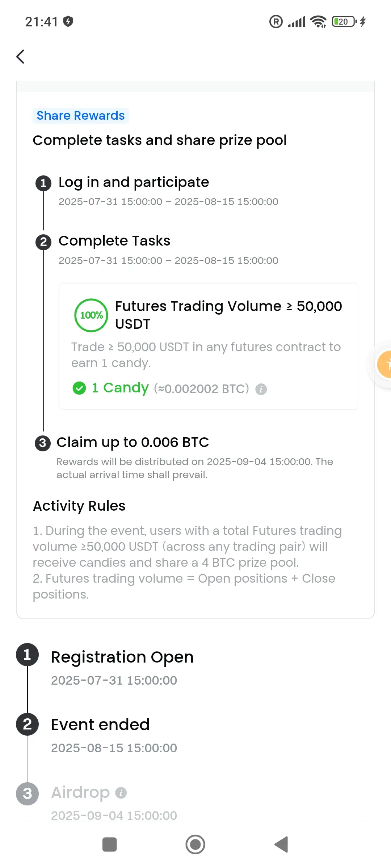This screenshot has height=868, width=391.
Task: Tap Registration Open timeline step
Action: 122,657
